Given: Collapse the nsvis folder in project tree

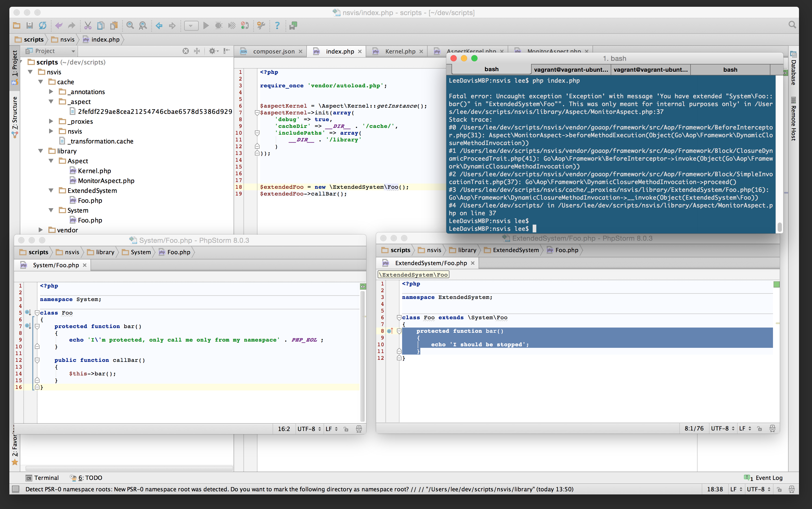Looking at the screenshot, I should (30, 72).
